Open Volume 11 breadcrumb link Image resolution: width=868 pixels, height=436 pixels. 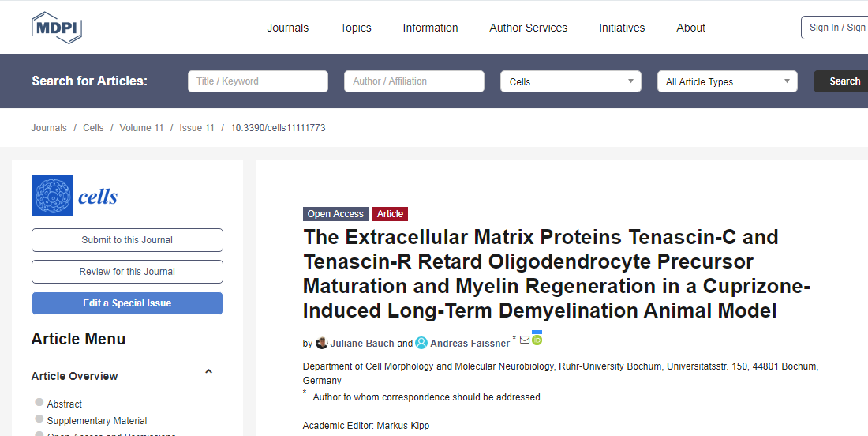142,127
